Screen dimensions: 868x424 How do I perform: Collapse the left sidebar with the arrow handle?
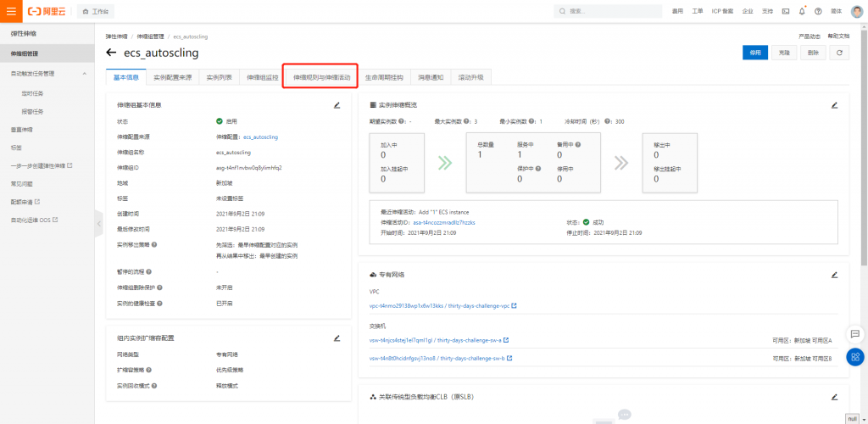98,224
